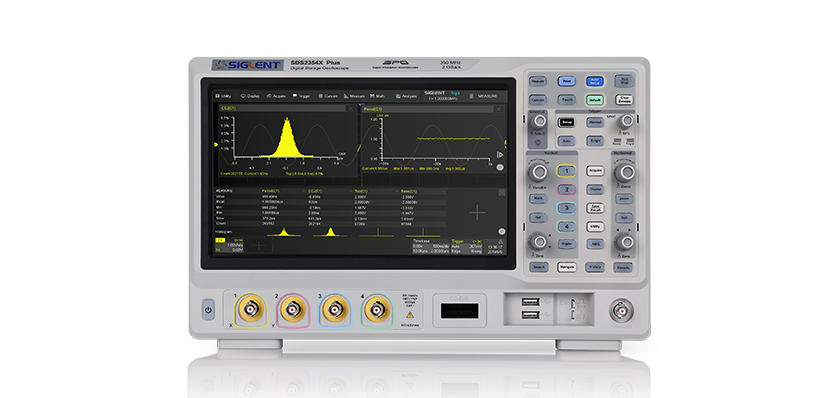This screenshot has width=839, height=398.
Task: Add a measurement with the large plus
Action: (x=477, y=213)
